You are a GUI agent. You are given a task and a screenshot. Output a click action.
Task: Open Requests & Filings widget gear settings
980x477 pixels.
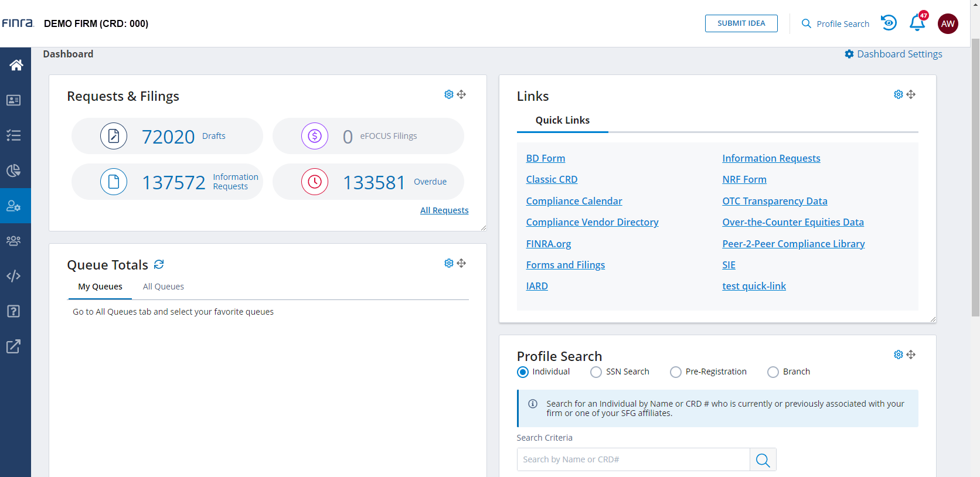coord(449,94)
